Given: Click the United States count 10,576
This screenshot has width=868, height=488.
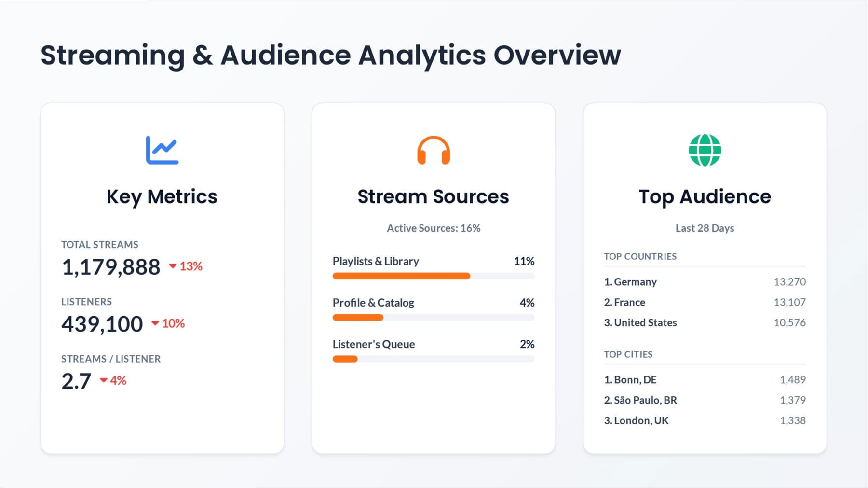Looking at the screenshot, I should [x=790, y=322].
